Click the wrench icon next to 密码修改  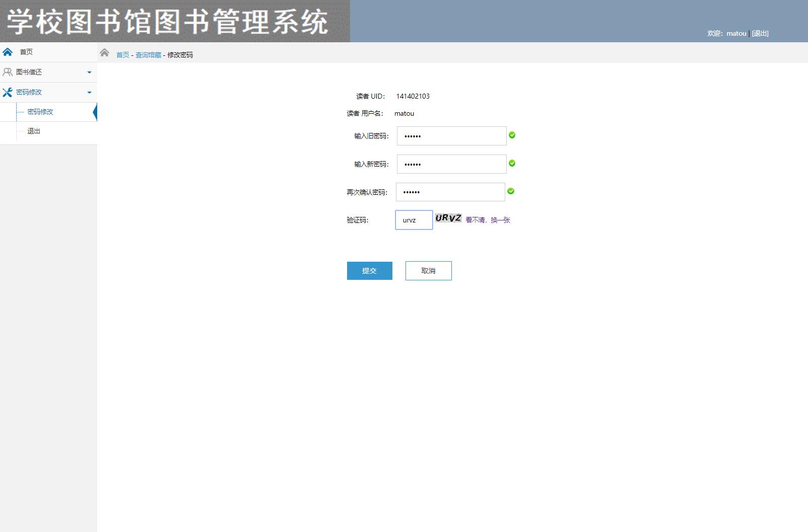pos(8,92)
